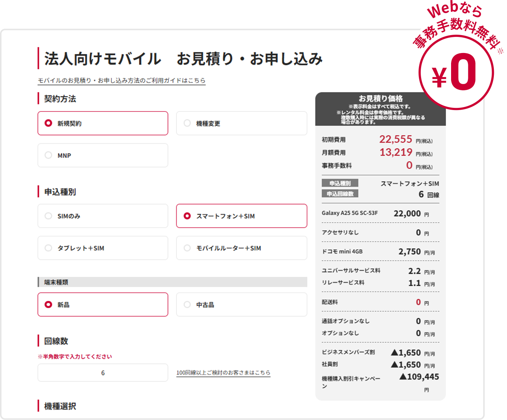Click the オプションなし row label
This screenshot has height=420, width=507.
pyautogui.click(x=340, y=333)
